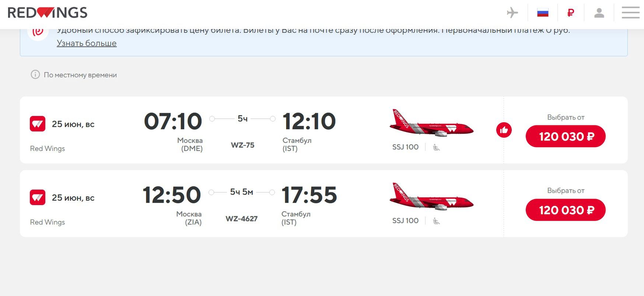Screen dimensions: 644x296
Task: Click Red Wings airline badge on second flight
Action: tap(38, 198)
